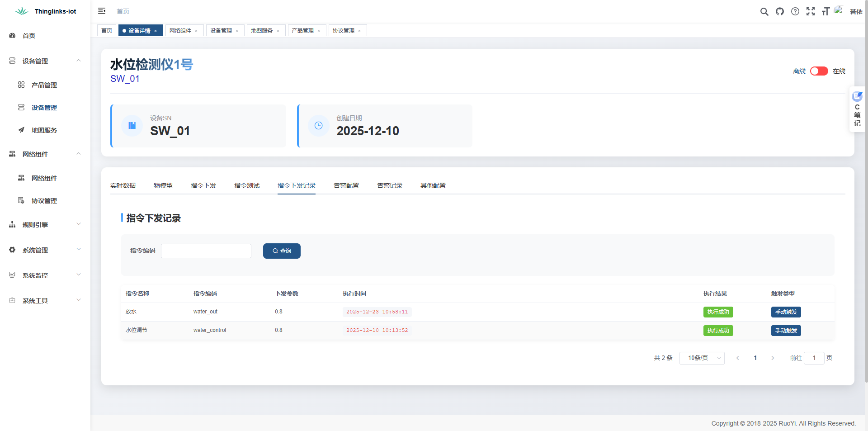This screenshot has height=431, width=868.
Task: Click the user avatar image
Action: tap(839, 10)
